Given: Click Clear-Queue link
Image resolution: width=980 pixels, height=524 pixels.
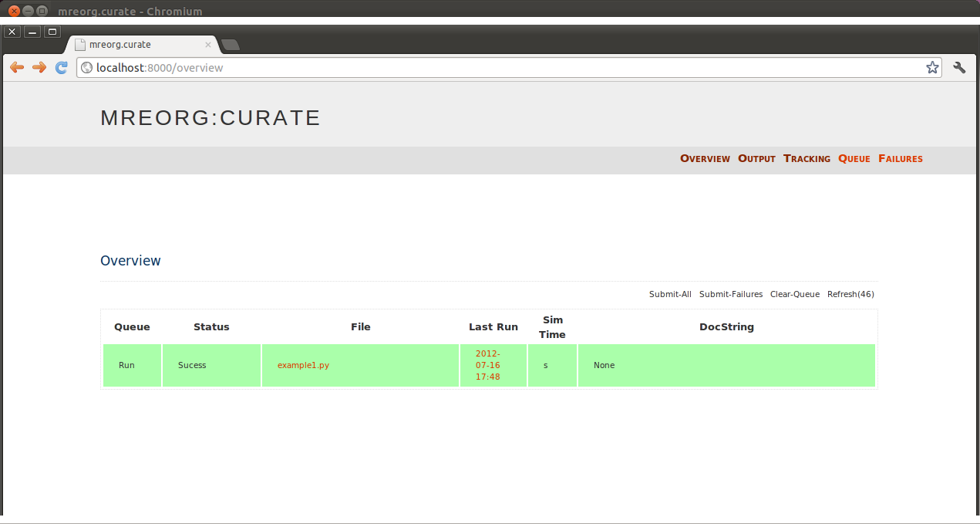Looking at the screenshot, I should click(x=795, y=294).
